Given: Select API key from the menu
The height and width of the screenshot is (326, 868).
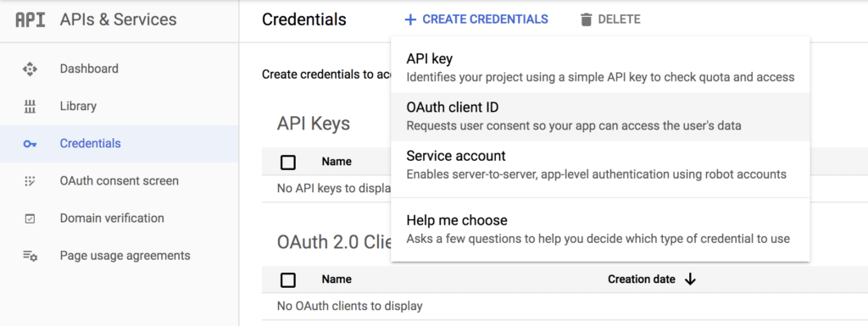Looking at the screenshot, I should pyautogui.click(x=600, y=68).
